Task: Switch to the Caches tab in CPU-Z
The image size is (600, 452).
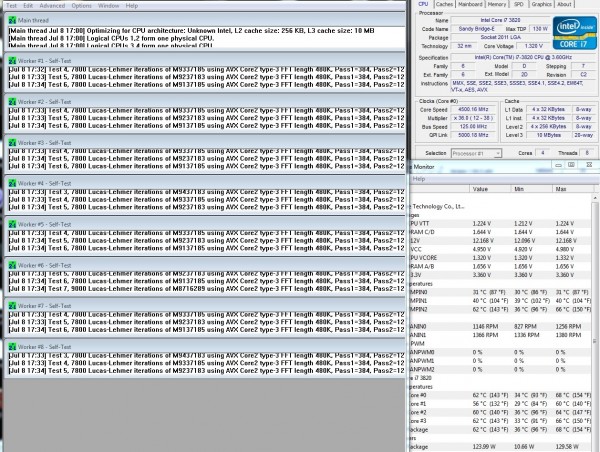Action: (x=444, y=4)
